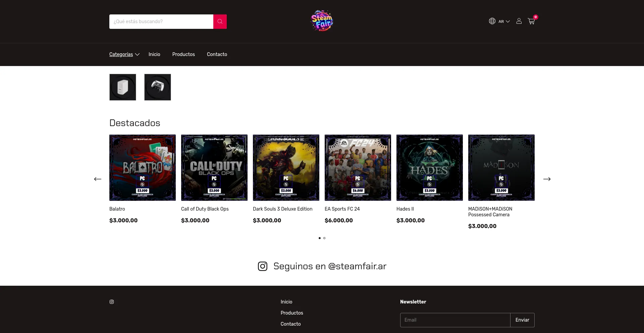Open the Dark Souls 3 cover image
Viewport: 644px width, 333px height.
click(x=286, y=168)
